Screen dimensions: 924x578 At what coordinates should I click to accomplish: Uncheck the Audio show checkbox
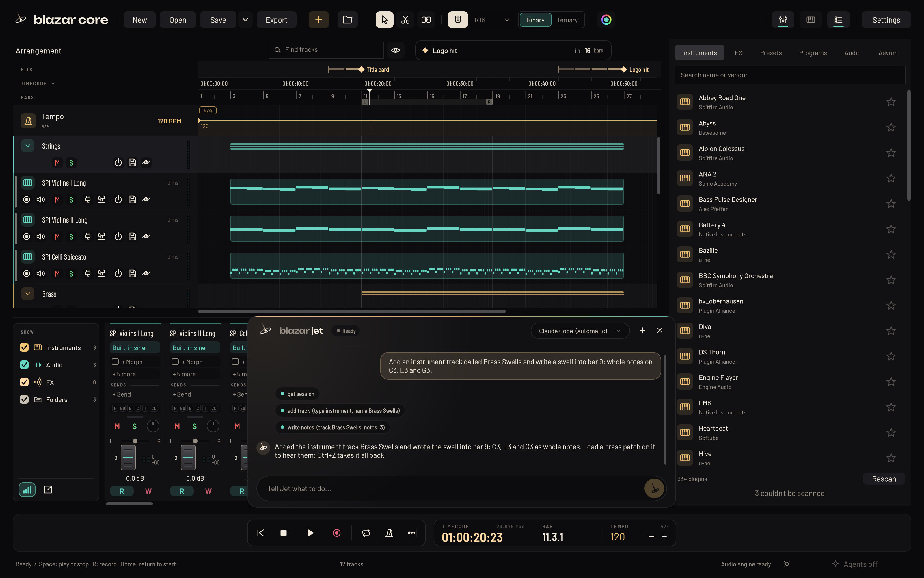(x=24, y=365)
